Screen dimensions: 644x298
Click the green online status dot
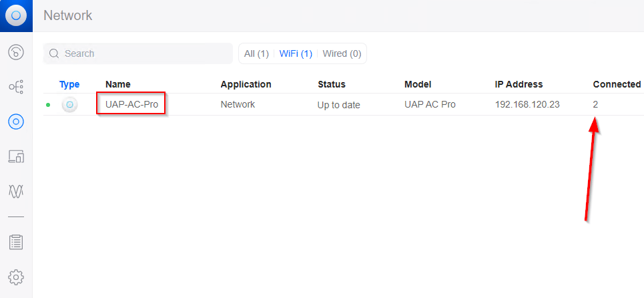click(x=48, y=105)
